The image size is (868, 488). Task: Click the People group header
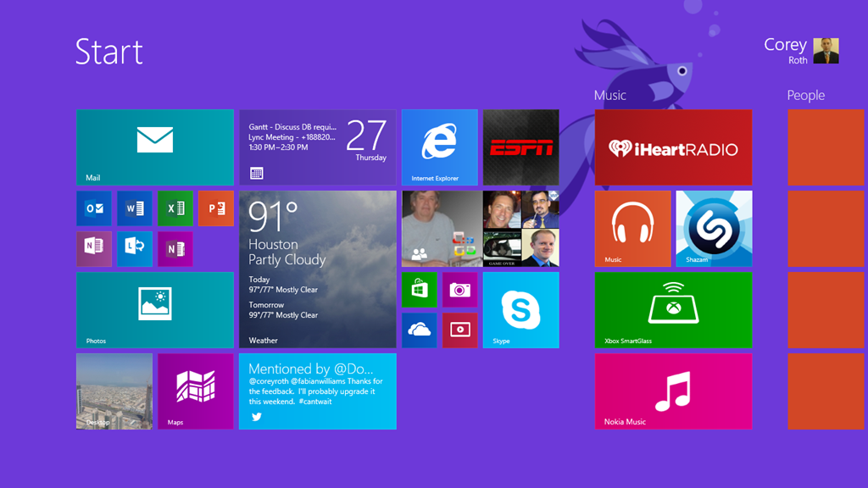pos(806,95)
